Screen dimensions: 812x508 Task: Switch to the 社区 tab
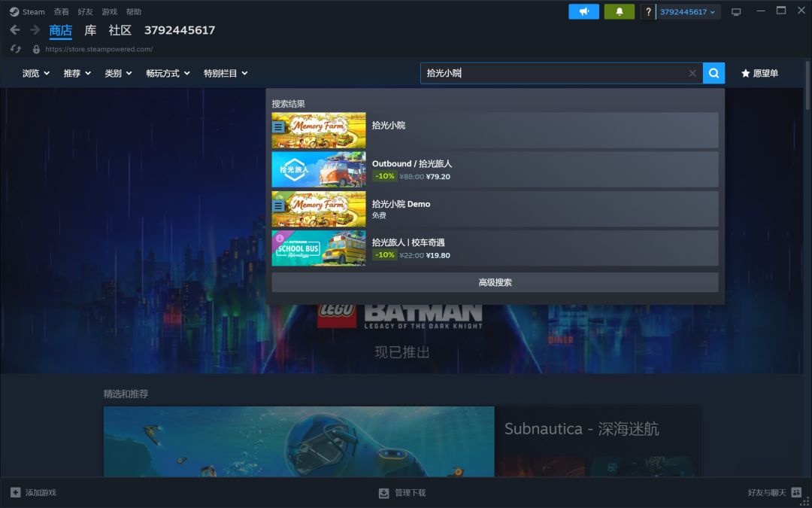120,30
